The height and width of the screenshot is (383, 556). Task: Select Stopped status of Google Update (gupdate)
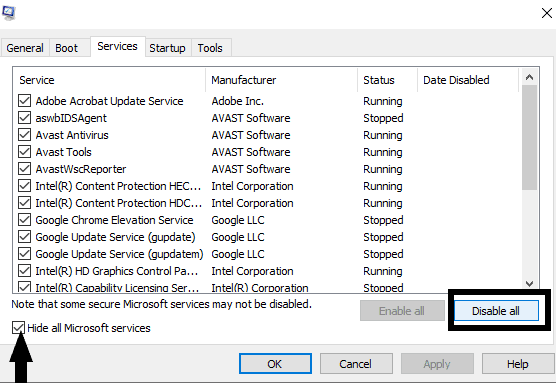click(x=383, y=237)
